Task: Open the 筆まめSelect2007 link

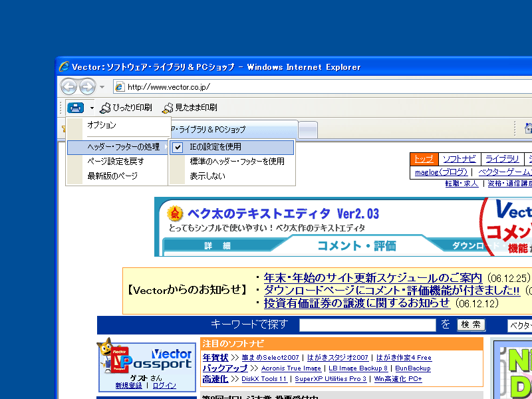Action: click(271, 358)
